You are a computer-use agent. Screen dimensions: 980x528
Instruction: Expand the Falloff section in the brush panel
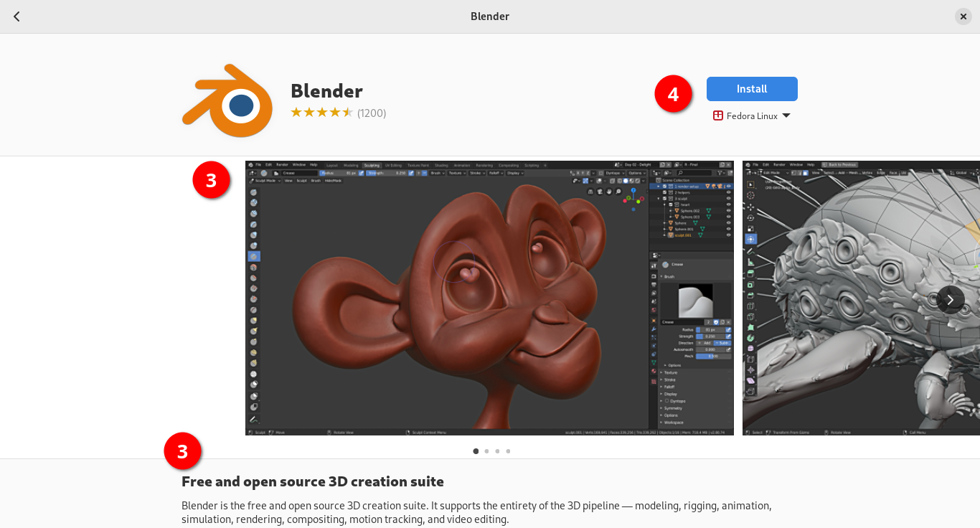click(670, 387)
